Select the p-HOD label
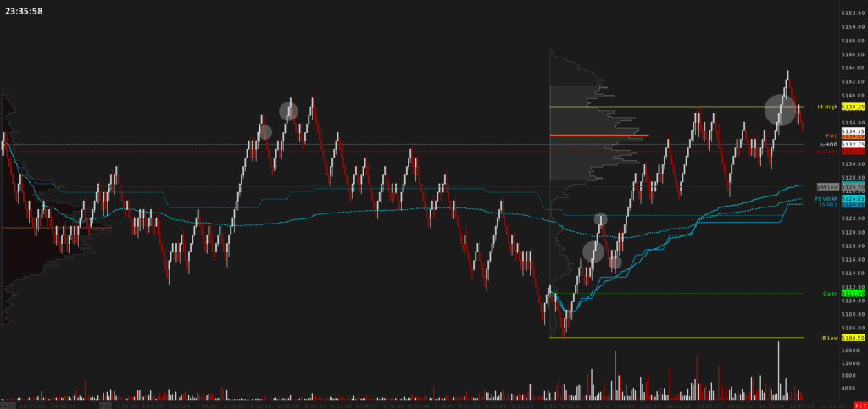868x409 pixels. point(830,144)
